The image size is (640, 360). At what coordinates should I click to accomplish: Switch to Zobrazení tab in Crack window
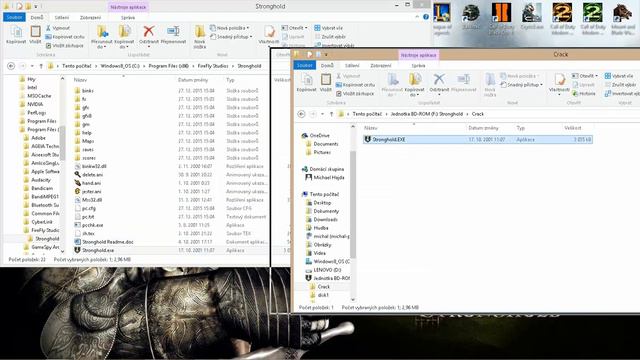381,66
